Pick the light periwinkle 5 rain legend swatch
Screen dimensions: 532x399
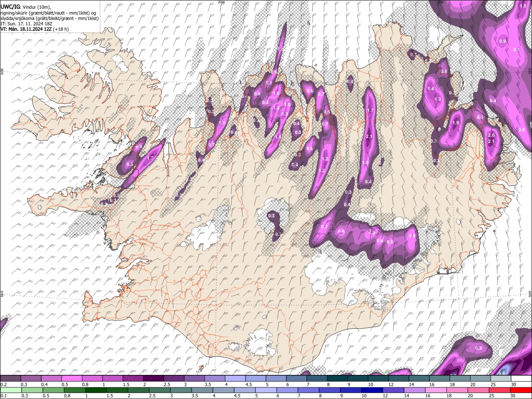pos(266,390)
